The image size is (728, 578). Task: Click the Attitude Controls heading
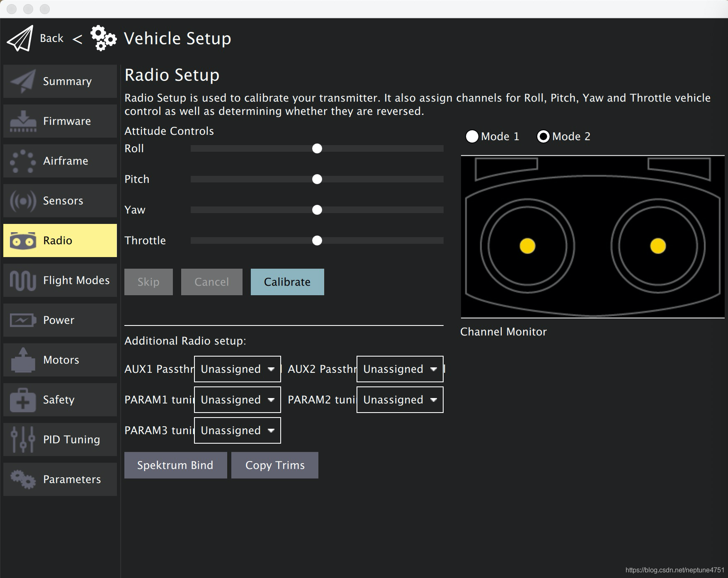pyautogui.click(x=169, y=131)
